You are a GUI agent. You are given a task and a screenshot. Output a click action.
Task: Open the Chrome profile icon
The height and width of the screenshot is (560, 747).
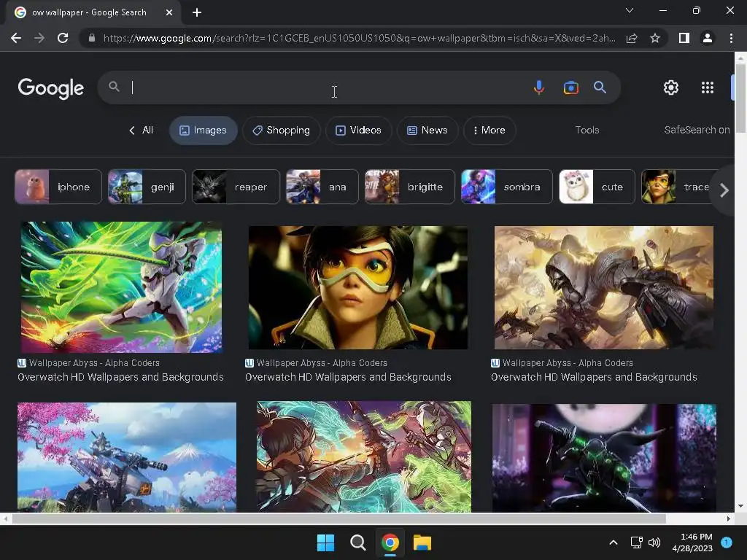(708, 38)
